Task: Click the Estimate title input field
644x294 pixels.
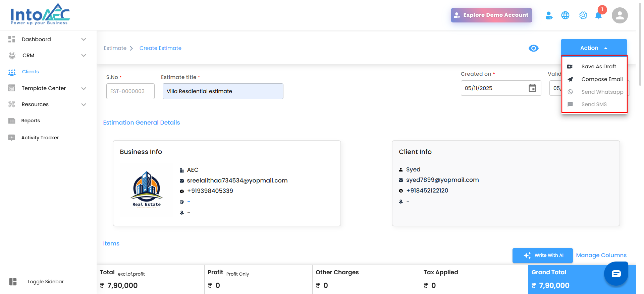Action: click(223, 91)
